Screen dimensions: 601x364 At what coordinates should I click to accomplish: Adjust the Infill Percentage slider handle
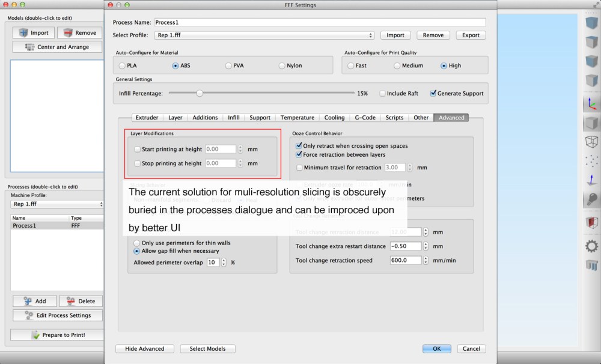200,93
